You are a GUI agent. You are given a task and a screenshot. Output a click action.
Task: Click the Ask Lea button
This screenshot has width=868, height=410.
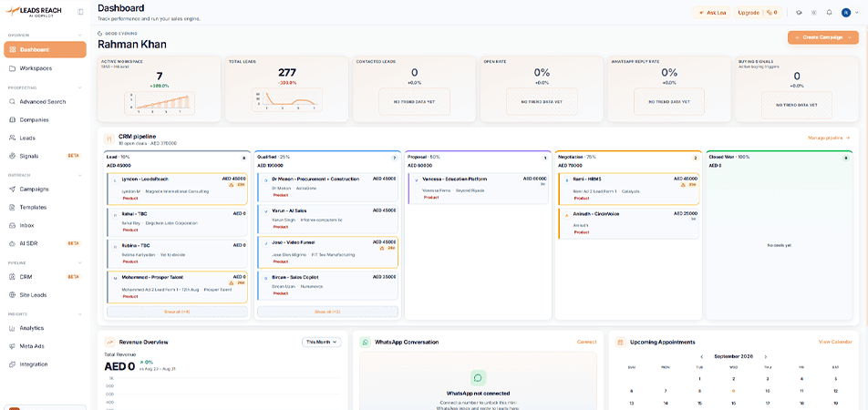point(712,12)
